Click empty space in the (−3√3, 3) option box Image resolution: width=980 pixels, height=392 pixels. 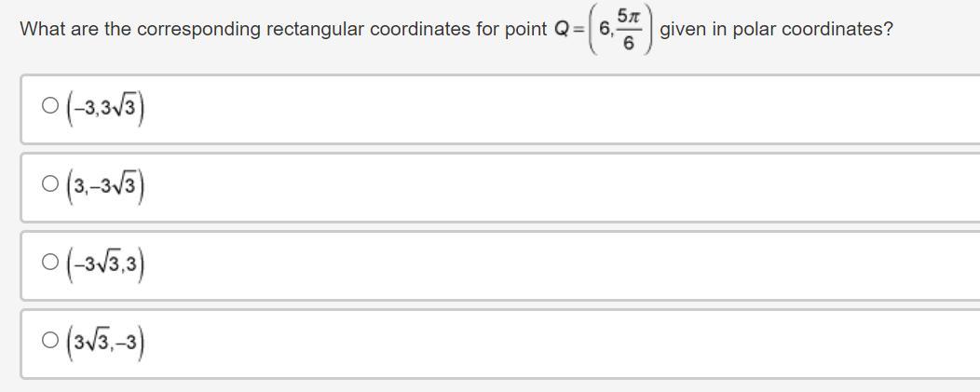[x=563, y=265]
